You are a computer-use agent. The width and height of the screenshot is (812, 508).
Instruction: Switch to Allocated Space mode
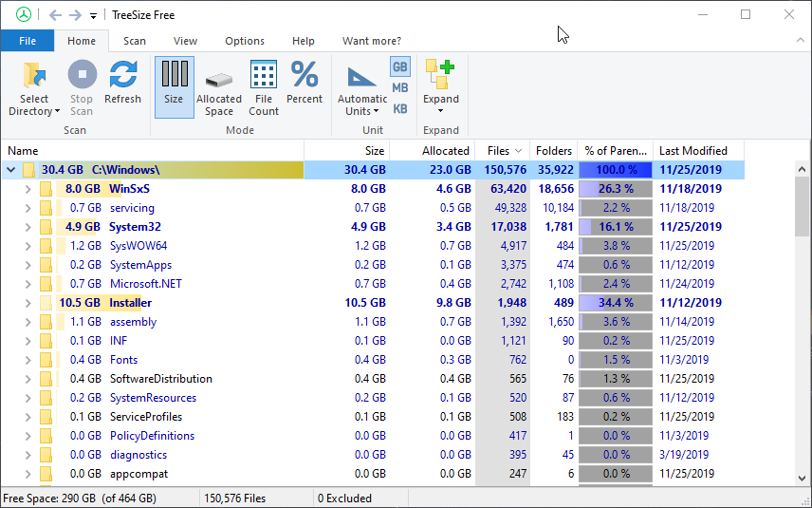tap(219, 88)
